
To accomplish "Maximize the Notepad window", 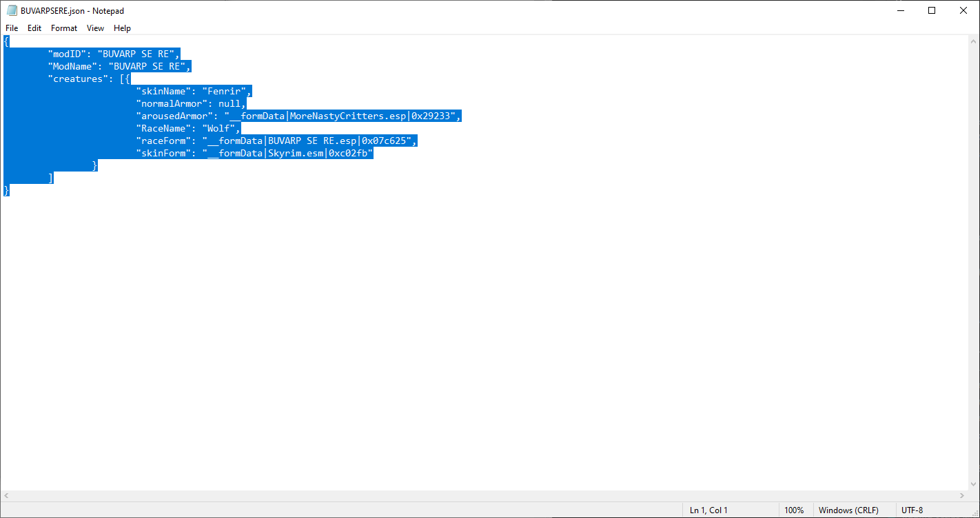I will click(932, 10).
